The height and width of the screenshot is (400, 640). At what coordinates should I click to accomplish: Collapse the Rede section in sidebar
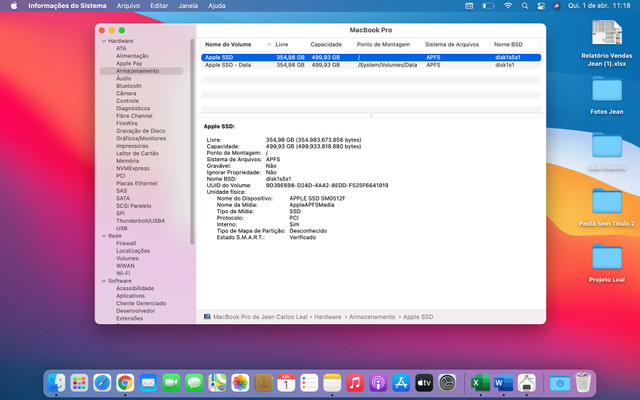(104, 236)
